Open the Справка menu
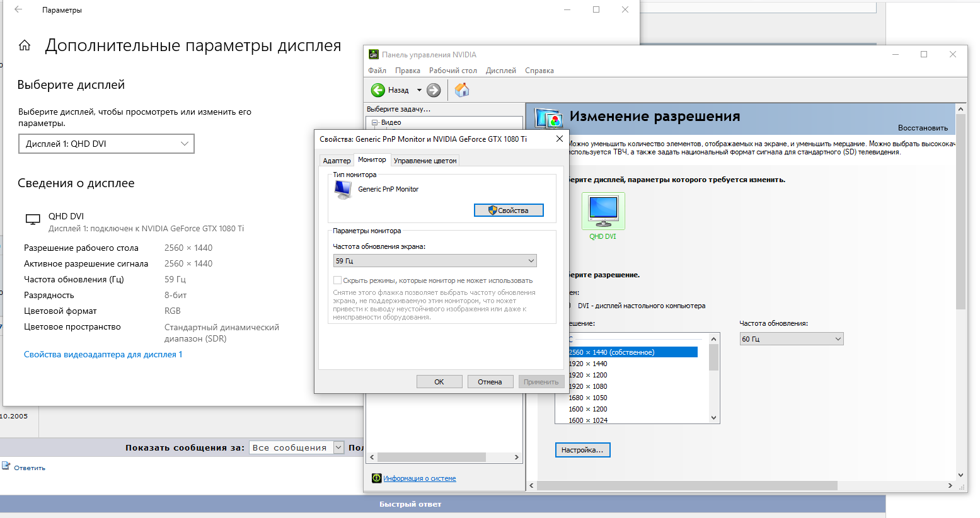Image resolution: width=980 pixels, height=518 pixels. [x=539, y=71]
